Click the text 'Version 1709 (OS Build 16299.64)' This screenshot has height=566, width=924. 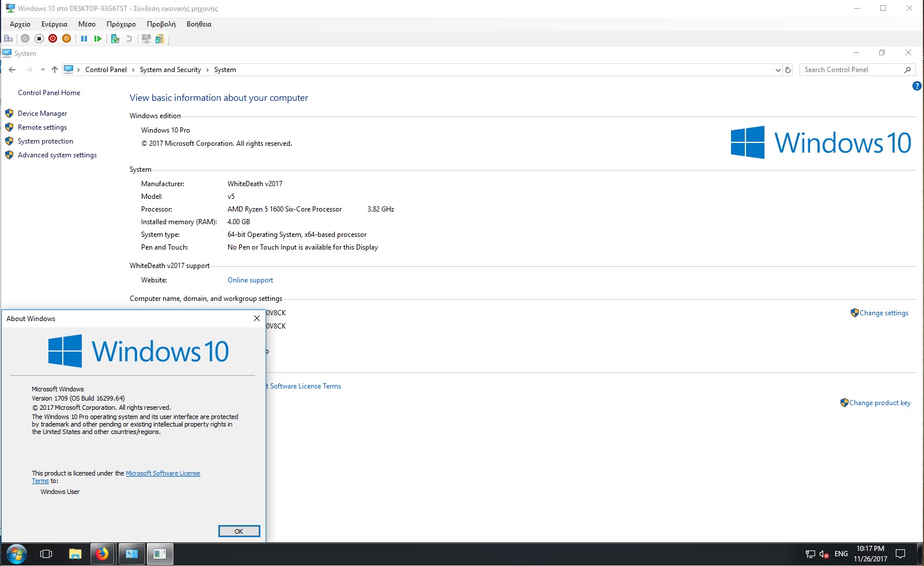point(78,398)
